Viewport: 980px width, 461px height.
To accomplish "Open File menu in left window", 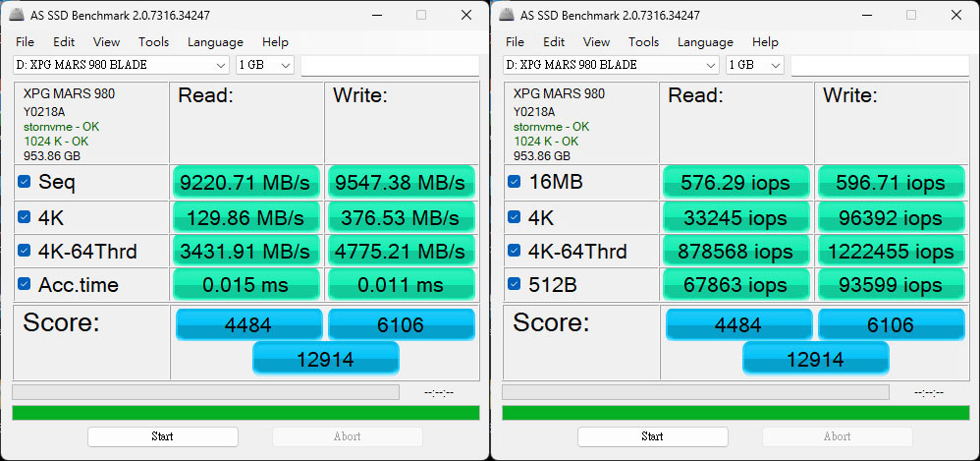I will (25, 42).
